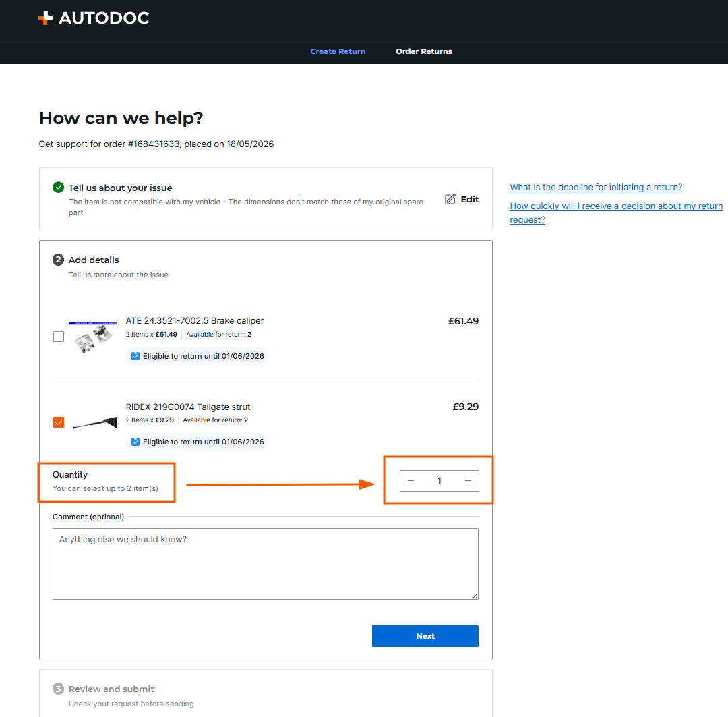Click RIDEX 219G0074 Tailgate strut title
The image size is (728, 717).
click(x=187, y=407)
